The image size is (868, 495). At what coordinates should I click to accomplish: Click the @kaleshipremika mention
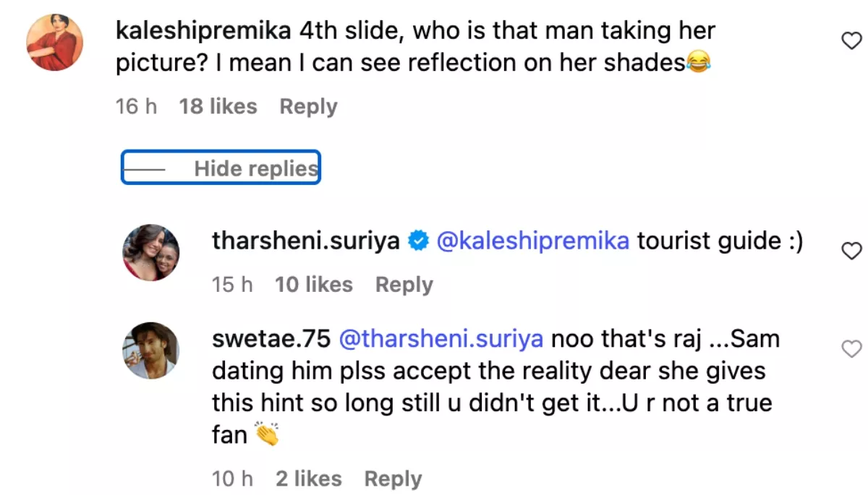click(533, 241)
